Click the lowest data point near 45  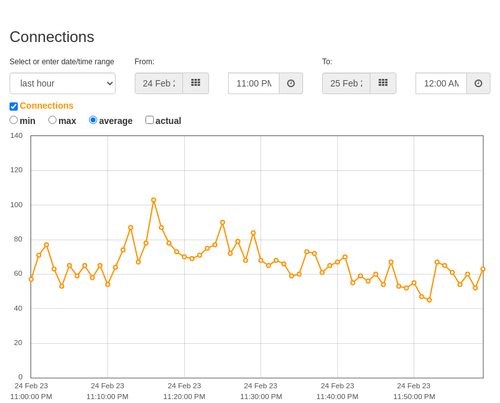(429, 300)
